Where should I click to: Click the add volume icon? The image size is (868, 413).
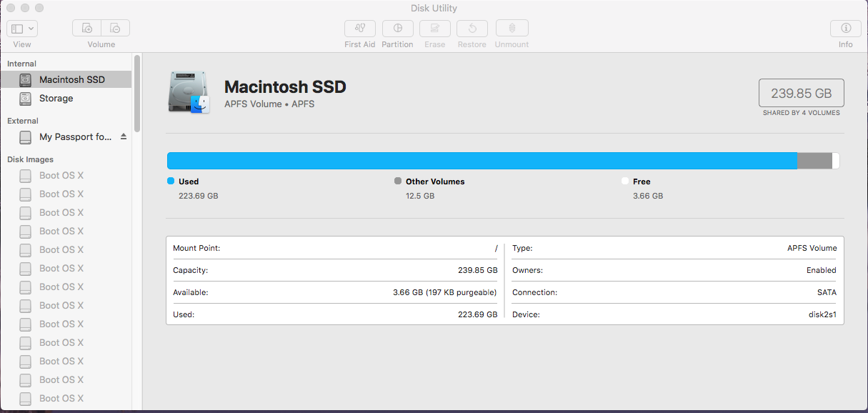coord(86,29)
